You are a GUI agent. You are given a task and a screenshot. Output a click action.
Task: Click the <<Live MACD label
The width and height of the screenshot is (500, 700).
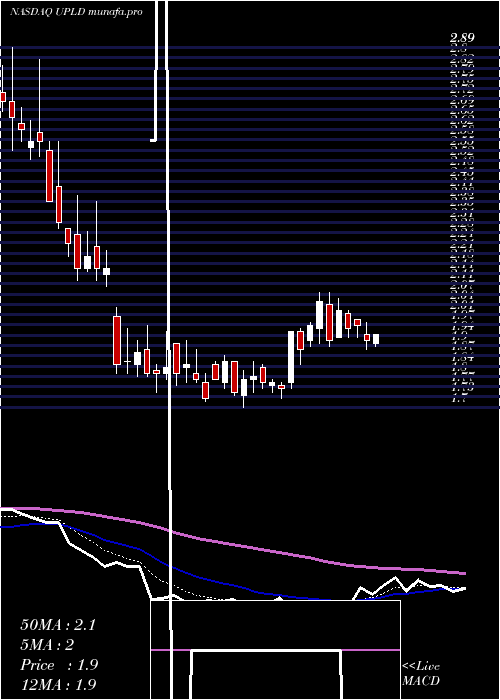421,674
